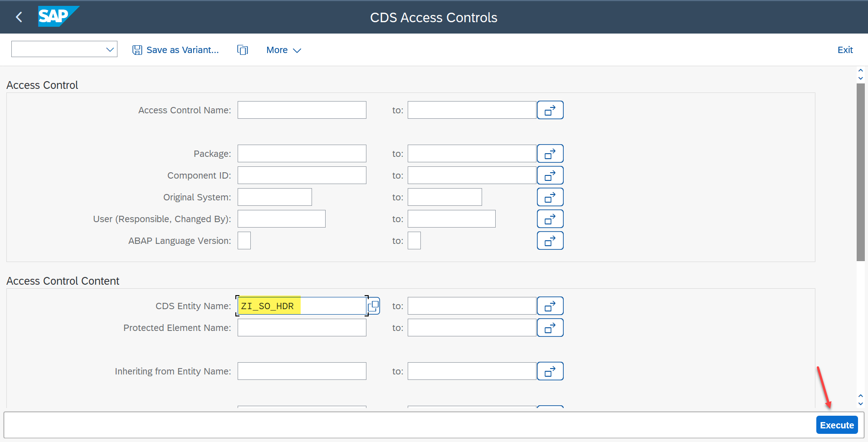
Task: Click inside the Protected Element Name input field
Action: 302,327
